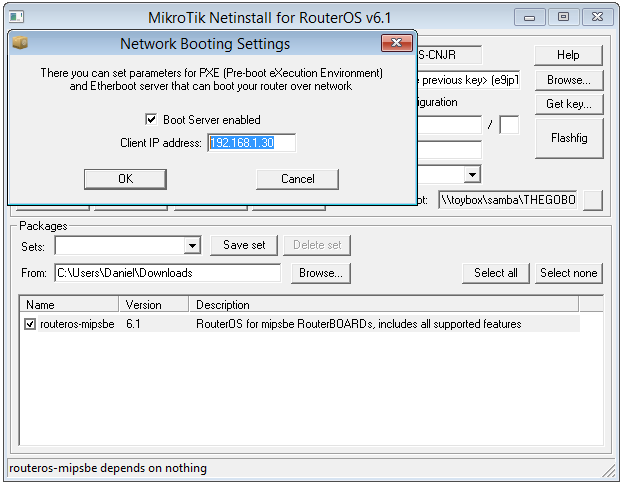Sort packages by Description column header

point(383,305)
